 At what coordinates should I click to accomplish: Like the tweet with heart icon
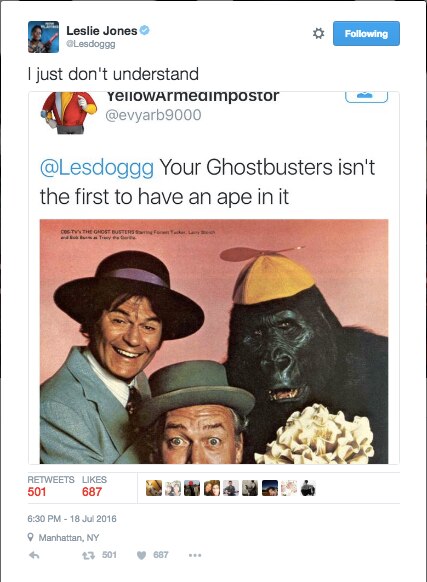(x=141, y=555)
